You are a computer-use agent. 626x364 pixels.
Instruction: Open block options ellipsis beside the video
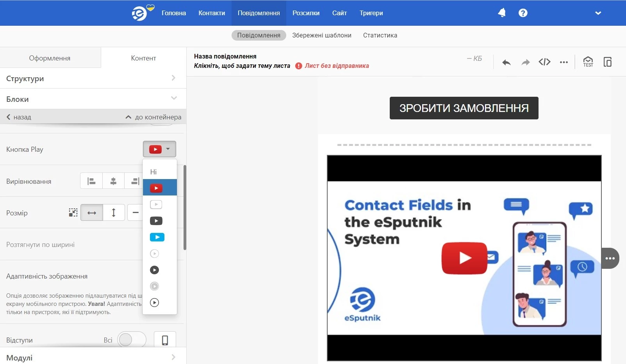[x=610, y=258]
